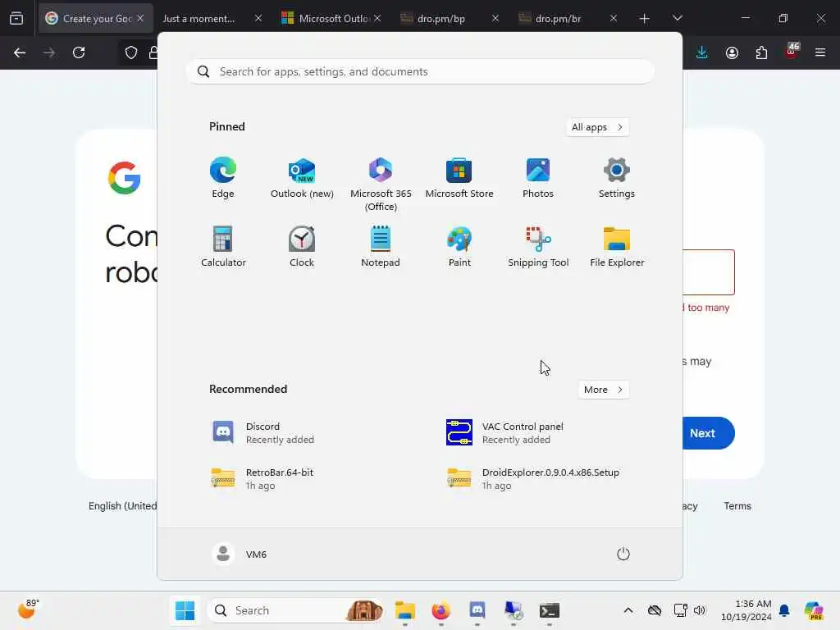
Task: Open the Clock app
Action: tap(302, 246)
